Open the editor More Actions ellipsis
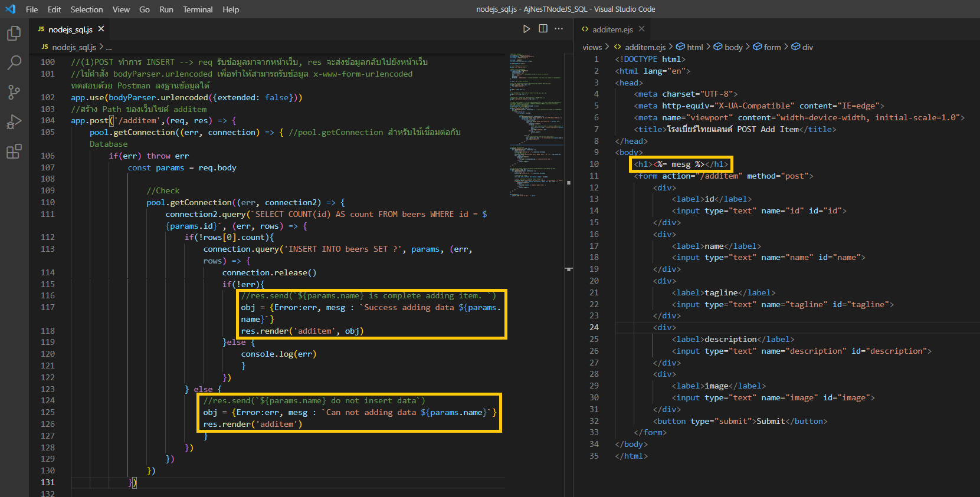 click(x=559, y=29)
